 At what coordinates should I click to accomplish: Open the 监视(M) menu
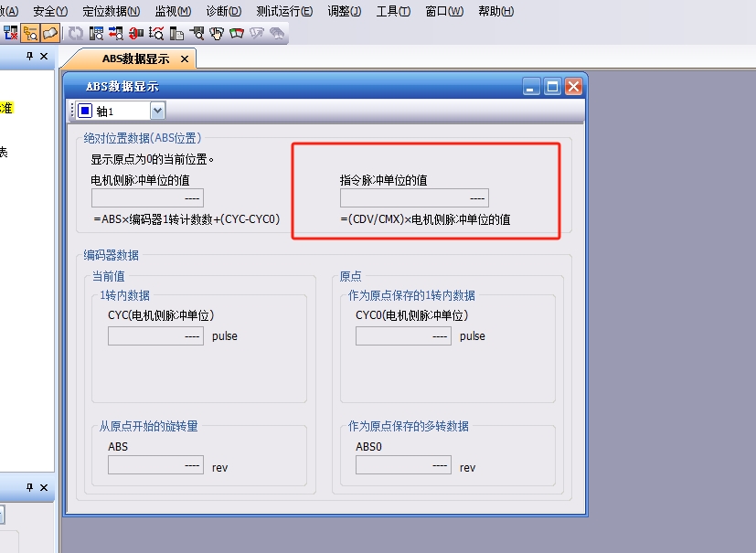click(173, 11)
